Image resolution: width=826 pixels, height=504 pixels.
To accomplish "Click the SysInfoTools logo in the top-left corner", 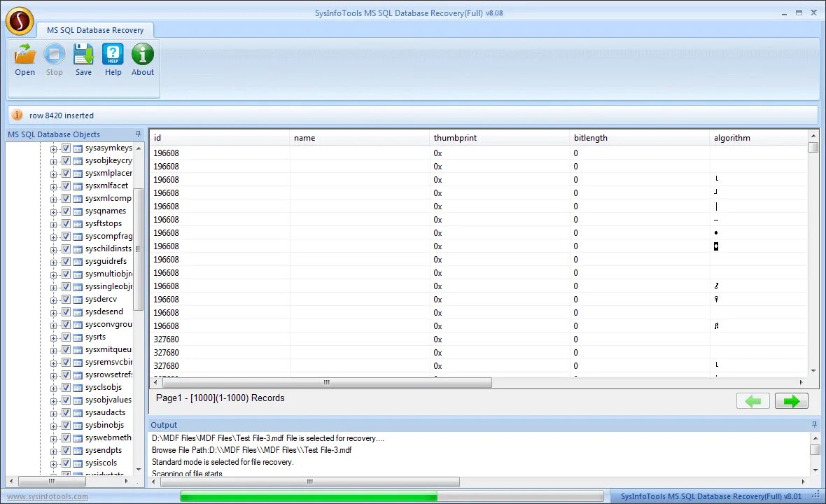I will point(20,21).
